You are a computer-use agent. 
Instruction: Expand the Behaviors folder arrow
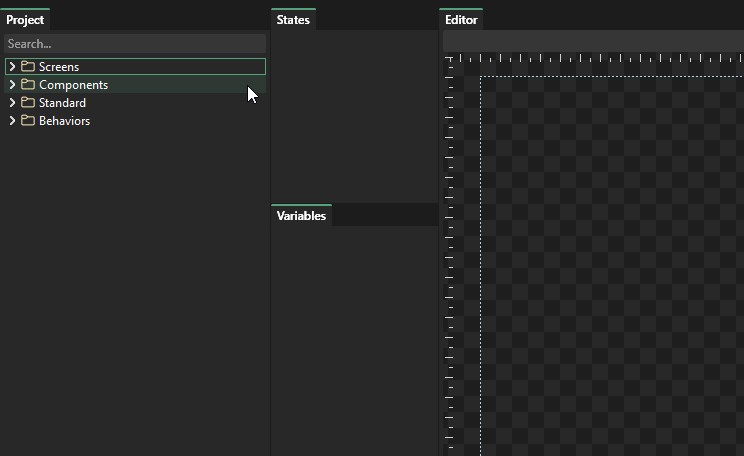point(12,121)
